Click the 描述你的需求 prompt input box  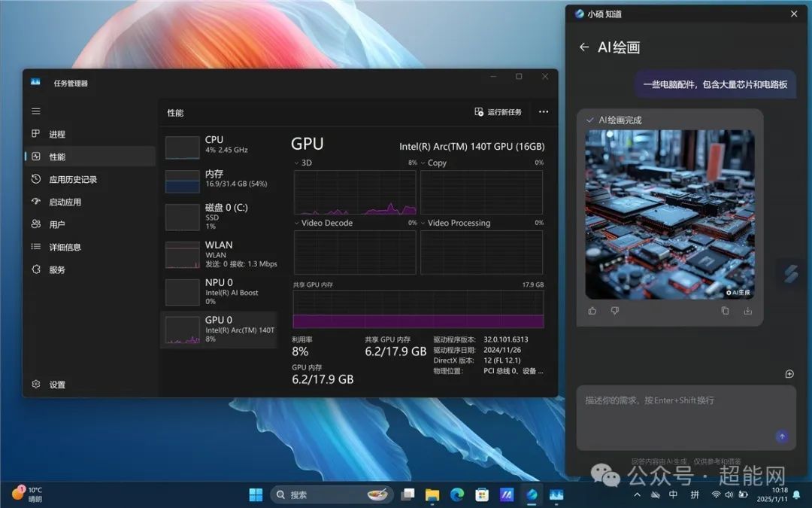[x=686, y=418]
